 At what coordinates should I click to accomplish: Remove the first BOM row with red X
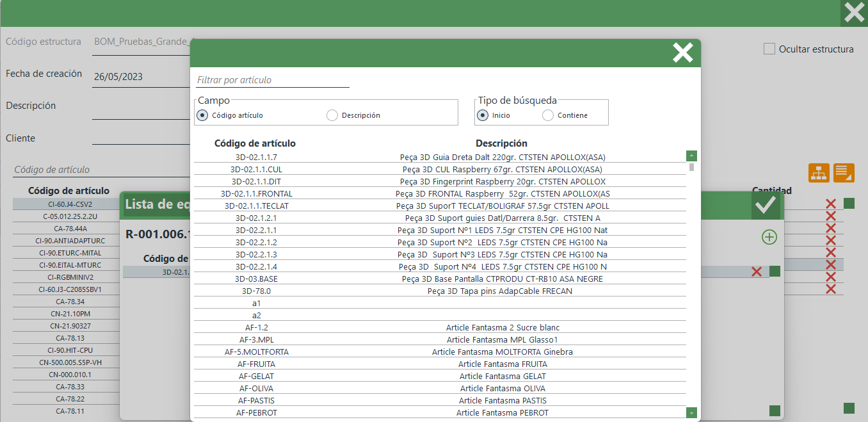831,204
